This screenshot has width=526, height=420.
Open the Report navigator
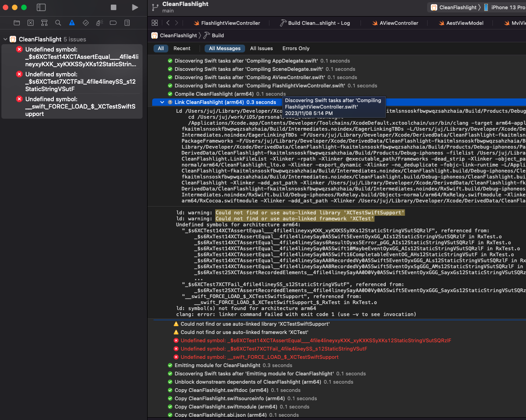pos(127,23)
